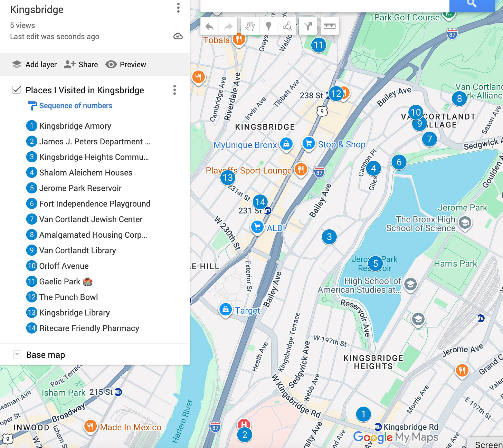Click map marker number 14
503x448 pixels.
pos(260,202)
